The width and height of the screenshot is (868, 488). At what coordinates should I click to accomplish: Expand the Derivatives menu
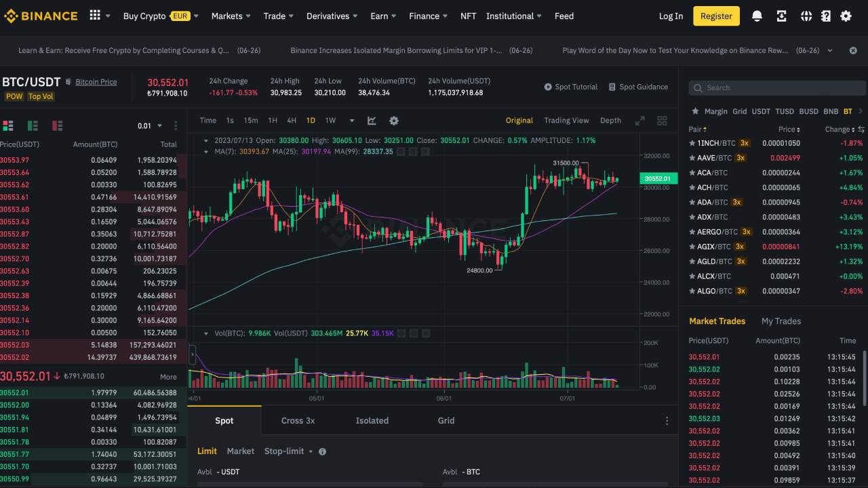click(x=332, y=16)
